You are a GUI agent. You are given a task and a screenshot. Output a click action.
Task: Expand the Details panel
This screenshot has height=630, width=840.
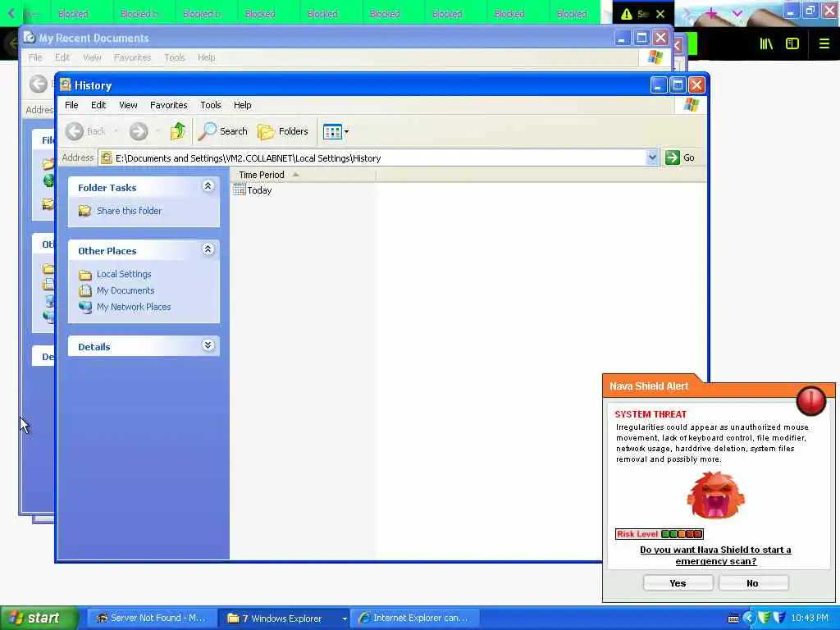click(x=208, y=345)
